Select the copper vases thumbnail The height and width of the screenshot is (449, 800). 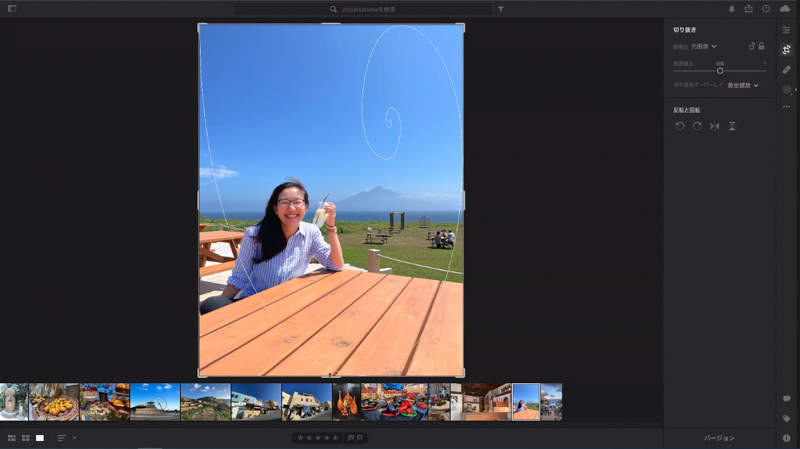(x=346, y=402)
